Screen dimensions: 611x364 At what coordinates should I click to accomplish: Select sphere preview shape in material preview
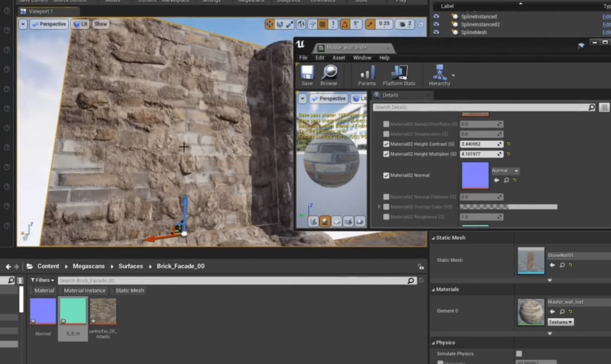pos(325,221)
